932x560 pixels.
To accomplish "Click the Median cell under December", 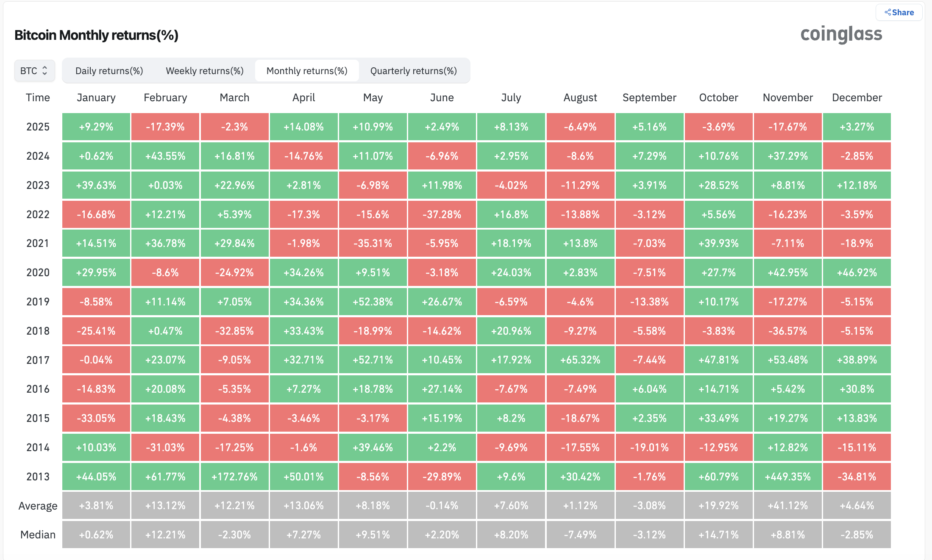I will (x=857, y=535).
